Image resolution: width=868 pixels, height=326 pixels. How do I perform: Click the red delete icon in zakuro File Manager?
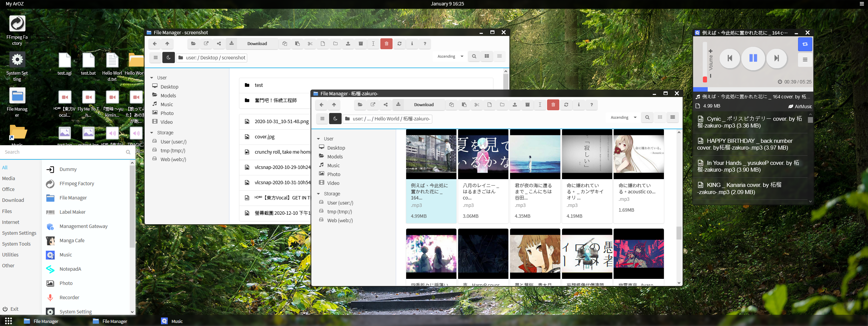pos(553,105)
